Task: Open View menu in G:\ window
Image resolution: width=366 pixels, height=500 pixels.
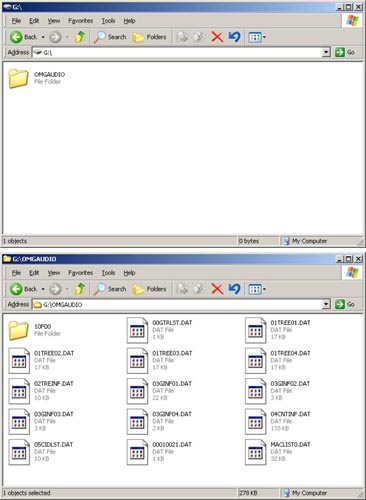Action: click(54, 21)
